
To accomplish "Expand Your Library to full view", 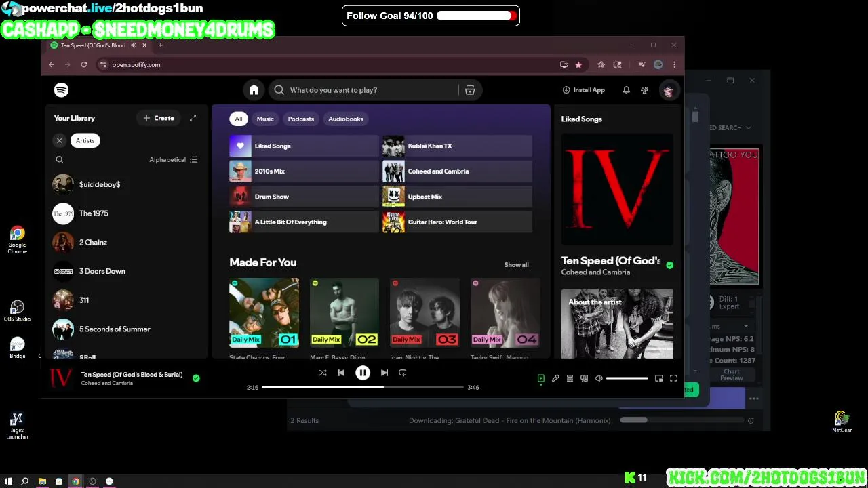I will [193, 118].
